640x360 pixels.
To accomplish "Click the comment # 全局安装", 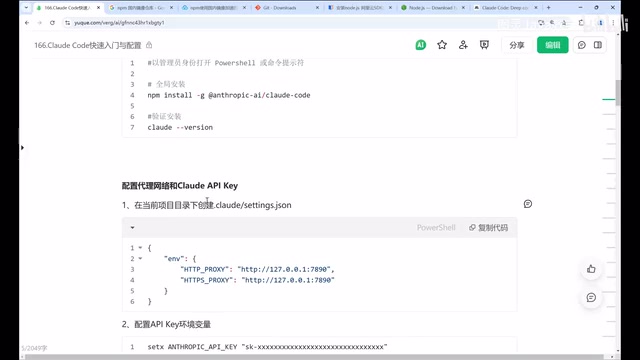I will 166,84.
